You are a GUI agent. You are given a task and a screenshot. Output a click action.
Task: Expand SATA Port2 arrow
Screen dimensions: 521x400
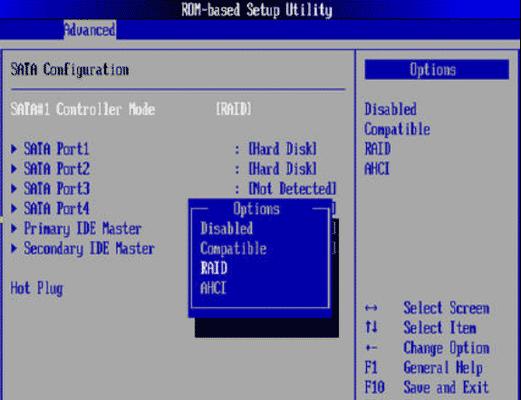click(14, 169)
